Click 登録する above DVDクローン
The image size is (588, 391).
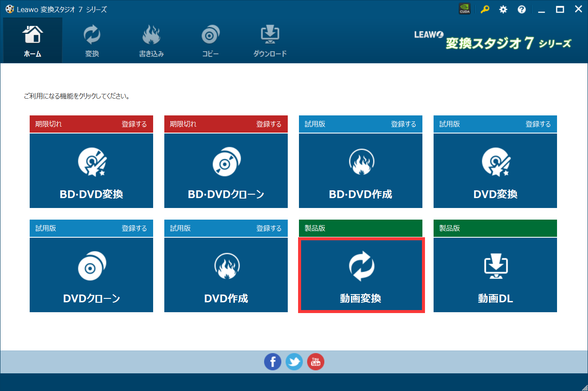point(134,228)
